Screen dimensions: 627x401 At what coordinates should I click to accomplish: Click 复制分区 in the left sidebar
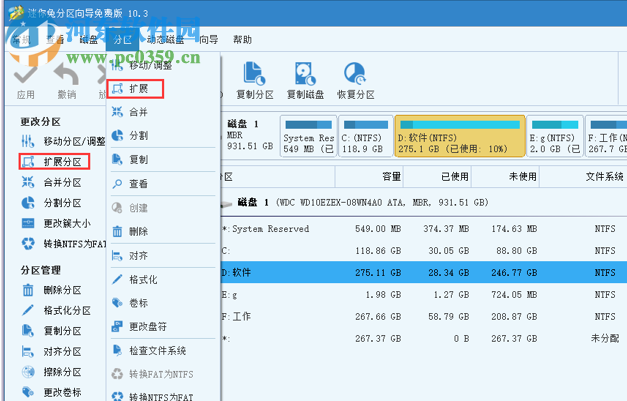51,331
